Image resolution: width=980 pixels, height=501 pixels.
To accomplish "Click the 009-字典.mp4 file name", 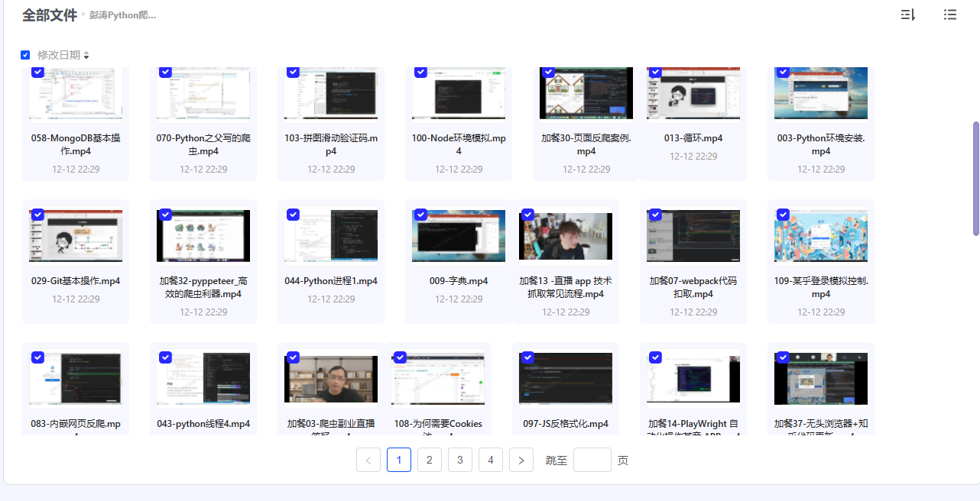I will (x=459, y=281).
